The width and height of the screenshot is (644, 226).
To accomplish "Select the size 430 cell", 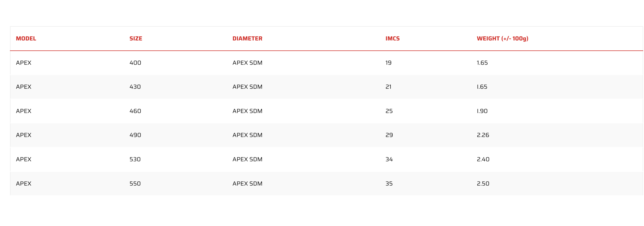I will pos(135,87).
